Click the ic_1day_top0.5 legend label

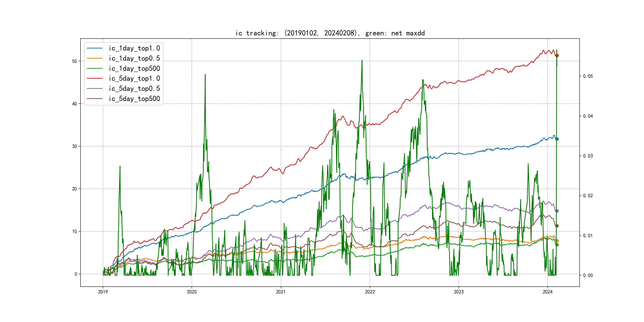click(134, 58)
